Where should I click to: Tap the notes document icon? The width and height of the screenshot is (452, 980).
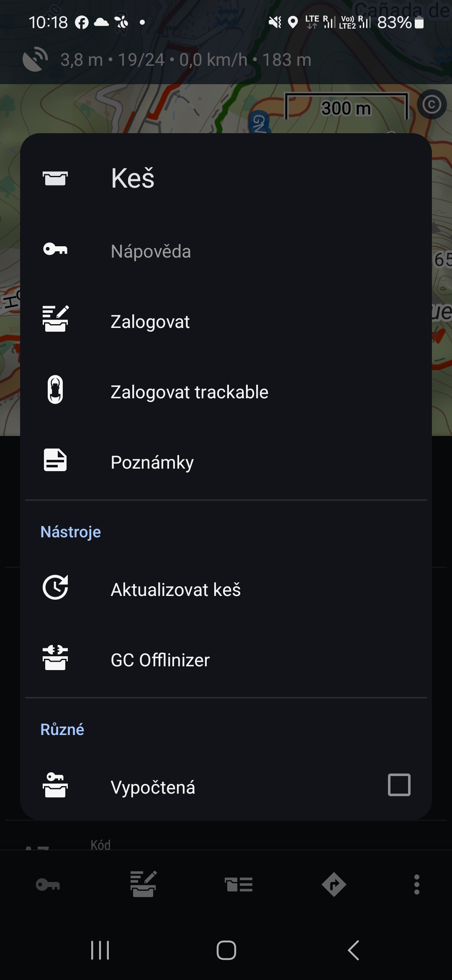click(x=55, y=460)
